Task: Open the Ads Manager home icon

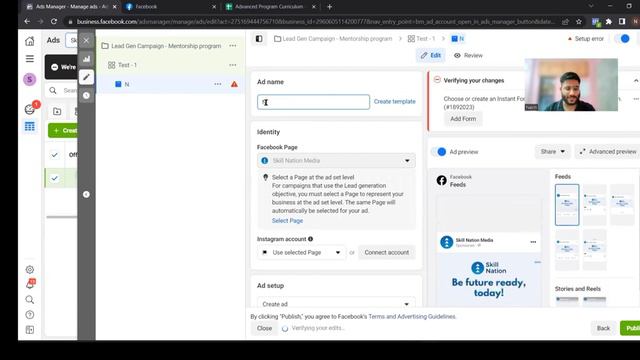Action: [29, 41]
